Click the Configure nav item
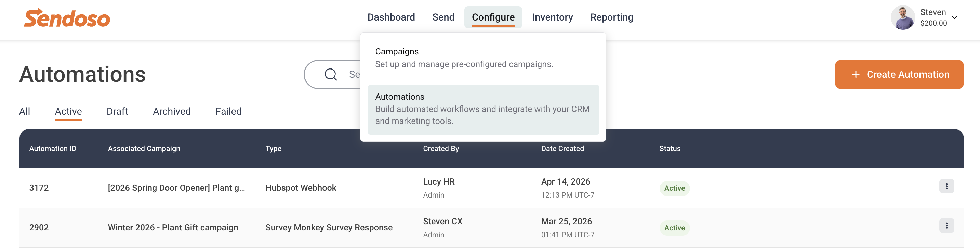980x252 pixels. pyautogui.click(x=493, y=17)
